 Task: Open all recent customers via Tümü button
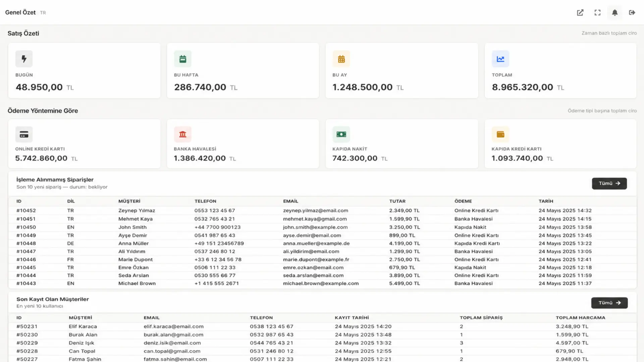[609, 303]
